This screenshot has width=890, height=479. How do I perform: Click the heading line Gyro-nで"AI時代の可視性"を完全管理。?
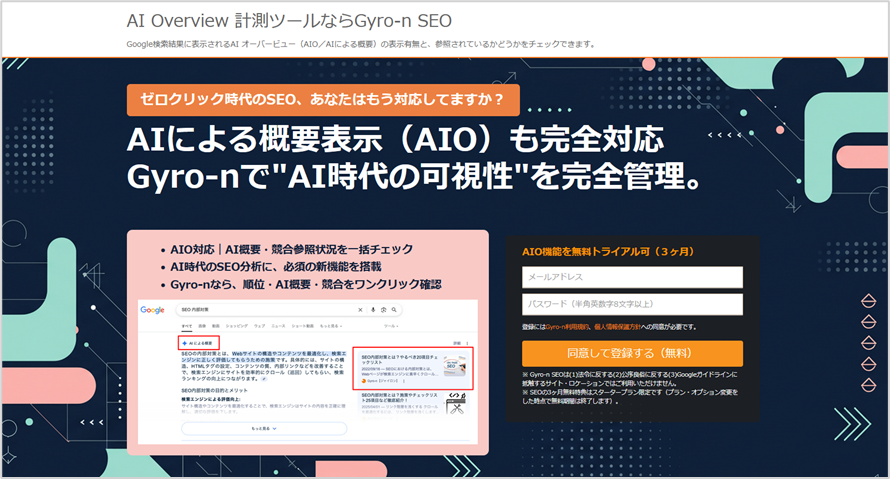[x=414, y=177]
